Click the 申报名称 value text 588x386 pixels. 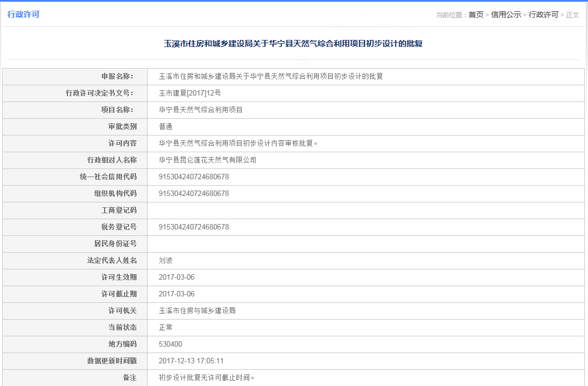[271, 77]
